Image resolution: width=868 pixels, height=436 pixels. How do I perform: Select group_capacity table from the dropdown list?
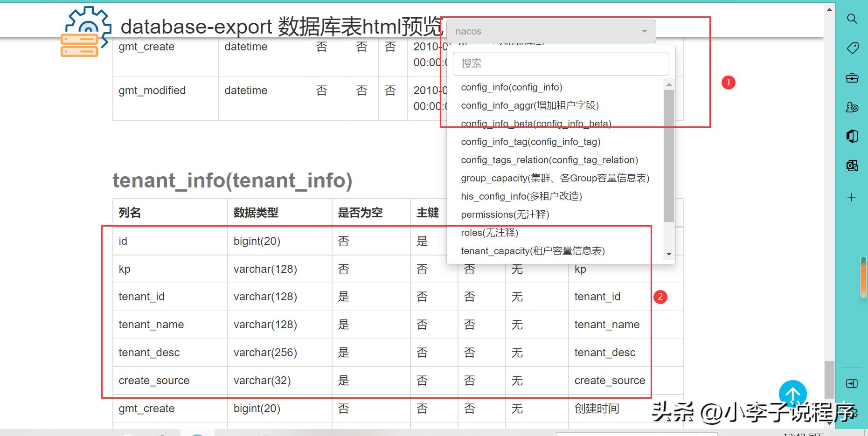pos(555,178)
